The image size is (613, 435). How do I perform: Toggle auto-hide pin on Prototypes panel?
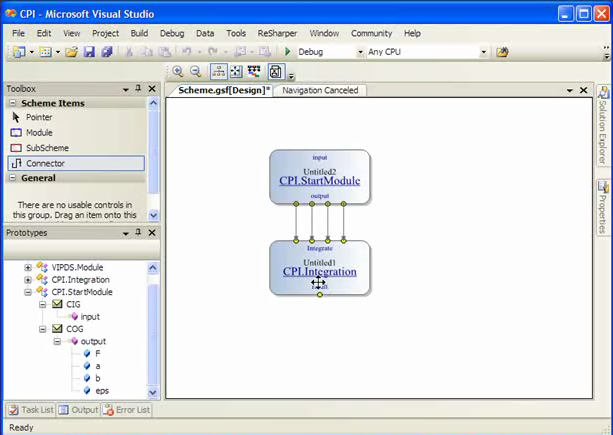tap(138, 233)
